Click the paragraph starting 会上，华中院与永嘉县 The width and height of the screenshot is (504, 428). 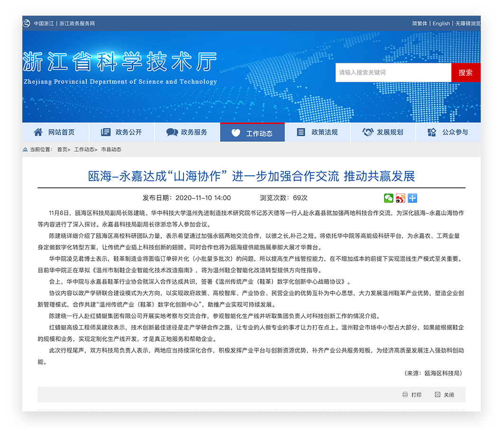click(200, 282)
